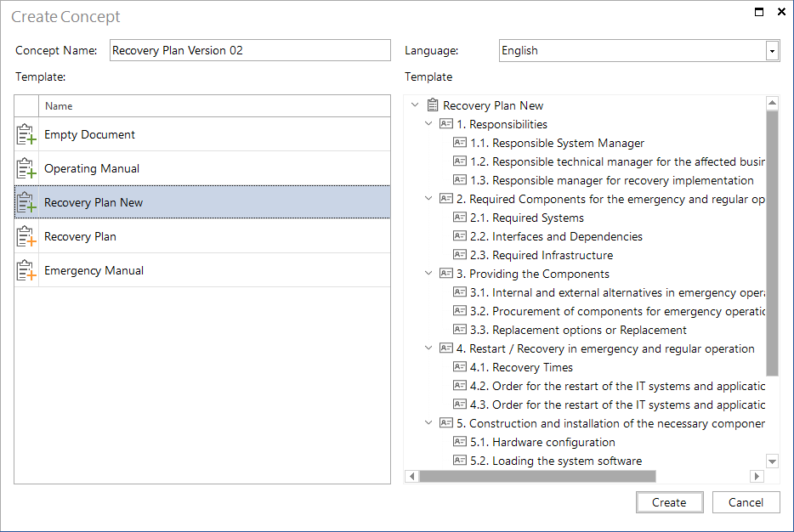Select tree item 2.3. Required Infrastructure
This screenshot has height=532, width=794.
(x=542, y=255)
